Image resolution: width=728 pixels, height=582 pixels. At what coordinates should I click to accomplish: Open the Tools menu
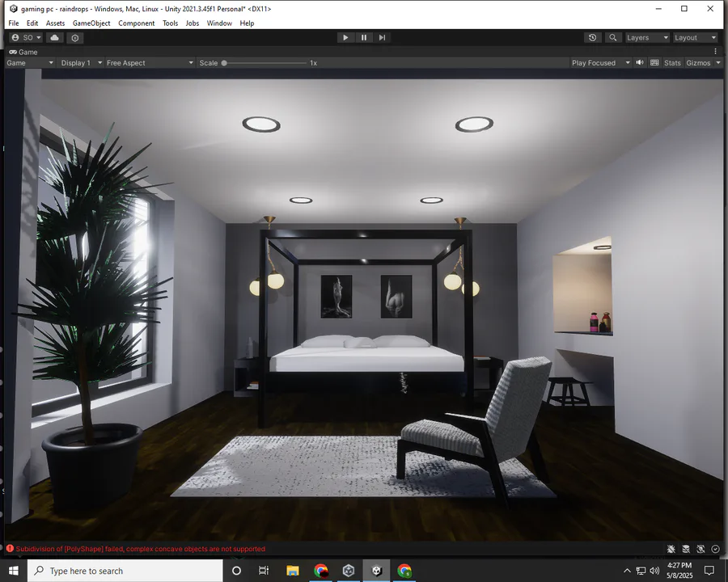coord(170,23)
